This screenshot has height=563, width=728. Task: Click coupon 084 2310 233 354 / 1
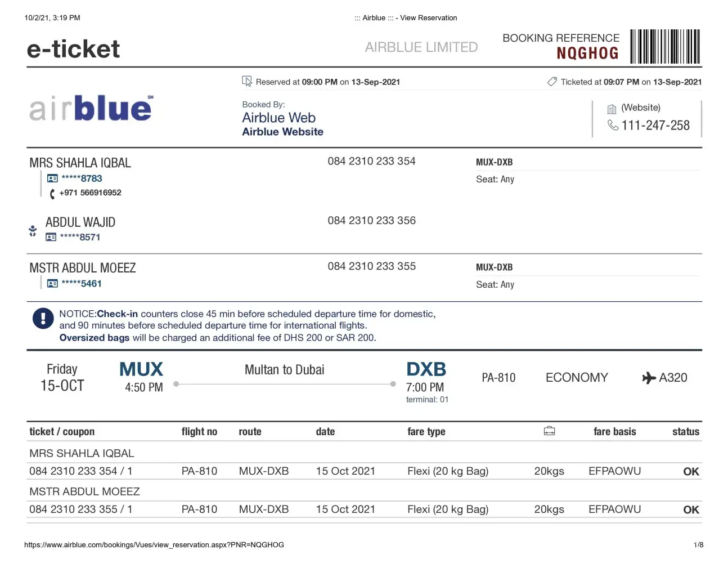(81, 471)
